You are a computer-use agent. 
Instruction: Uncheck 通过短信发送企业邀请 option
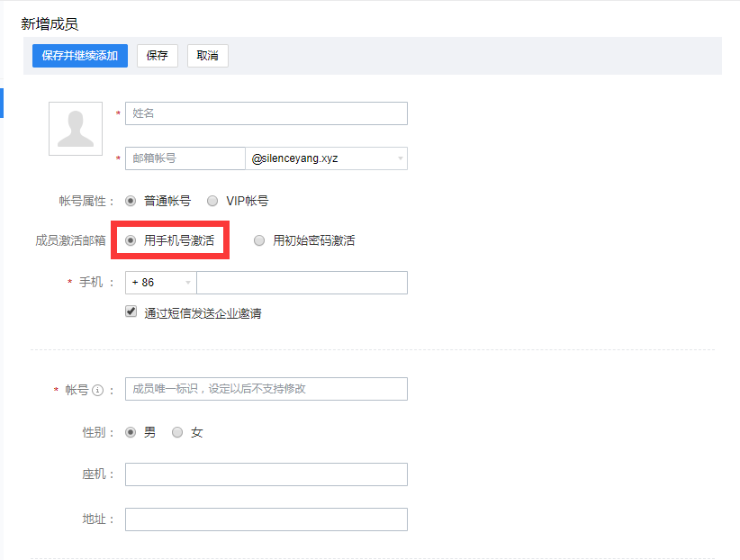tap(131, 312)
